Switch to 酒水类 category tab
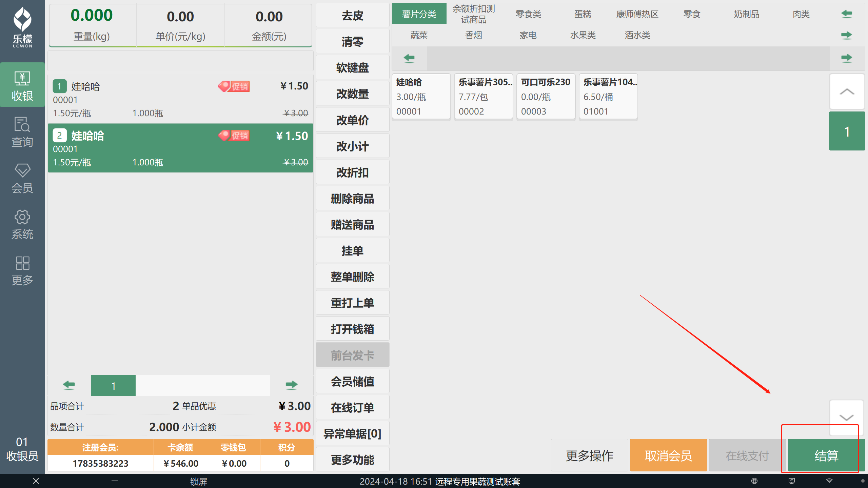The height and width of the screenshot is (488, 868). (637, 35)
